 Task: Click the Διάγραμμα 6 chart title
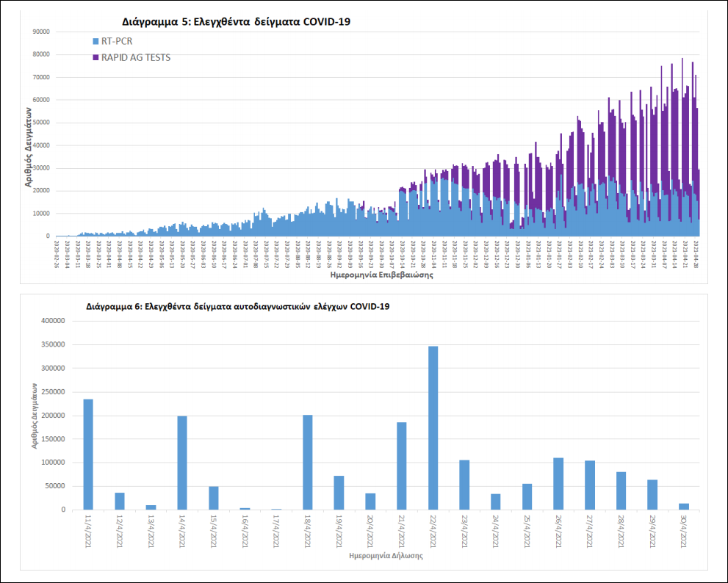coord(237,305)
